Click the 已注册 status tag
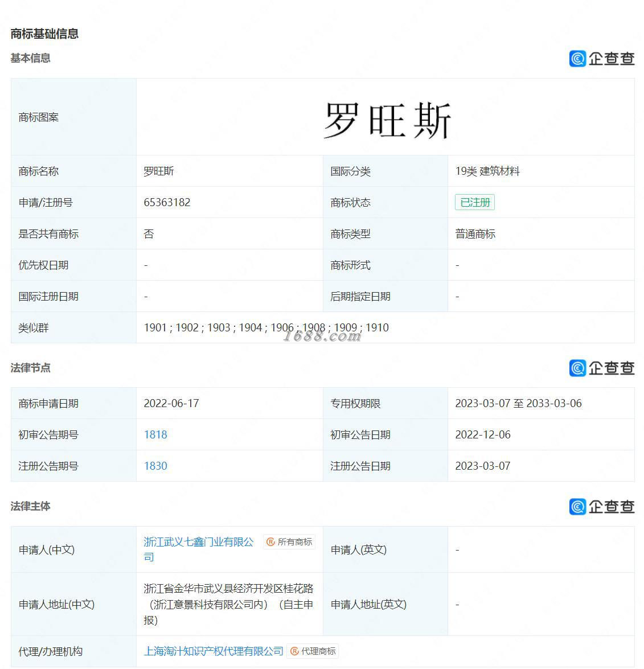This screenshot has height=669, width=644. [x=475, y=202]
